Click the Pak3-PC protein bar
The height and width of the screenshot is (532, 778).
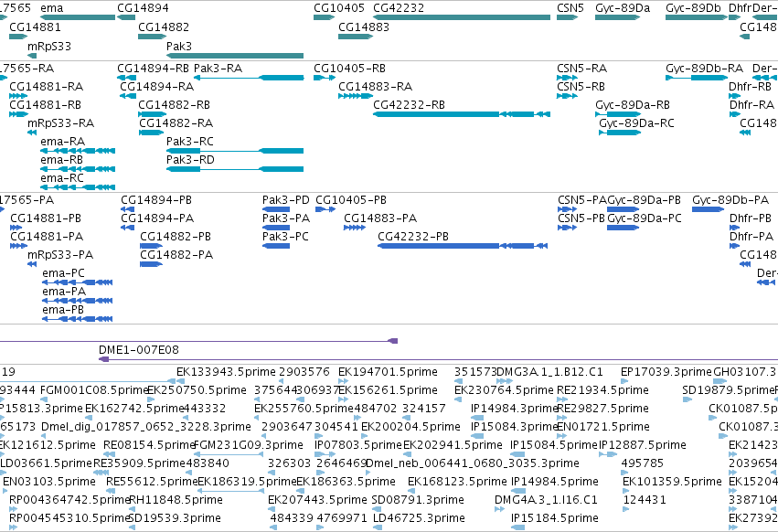point(276,246)
